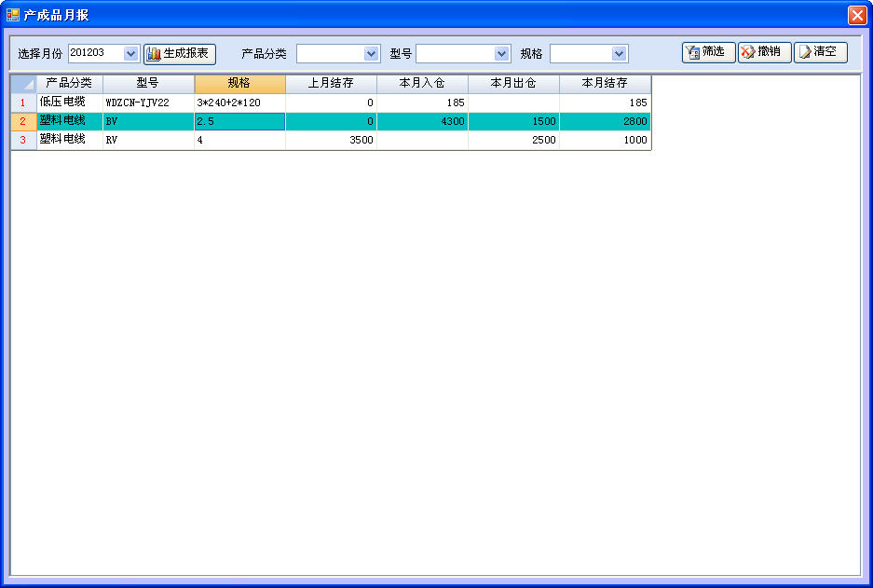The width and height of the screenshot is (873, 588).
Task: Click the 生成报表 generate report button
Action: pos(180,53)
